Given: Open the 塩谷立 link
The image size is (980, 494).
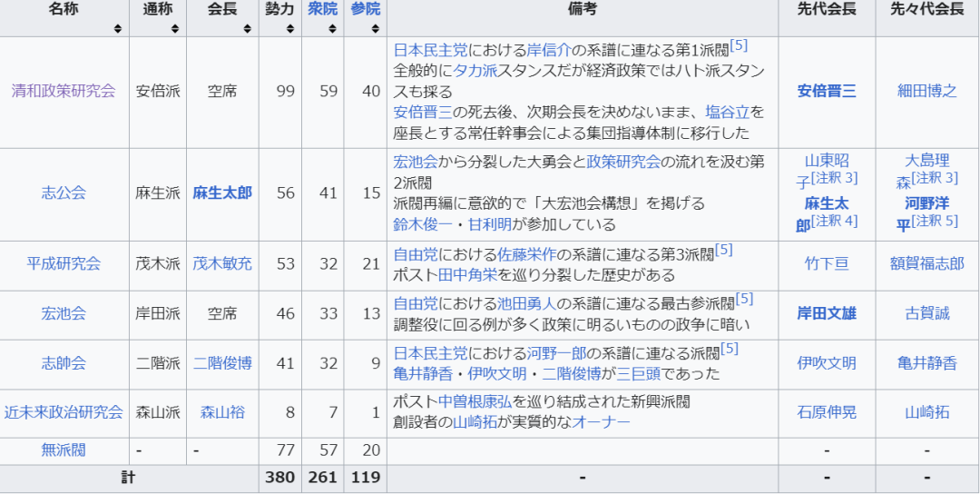Looking at the screenshot, I should (x=728, y=113).
